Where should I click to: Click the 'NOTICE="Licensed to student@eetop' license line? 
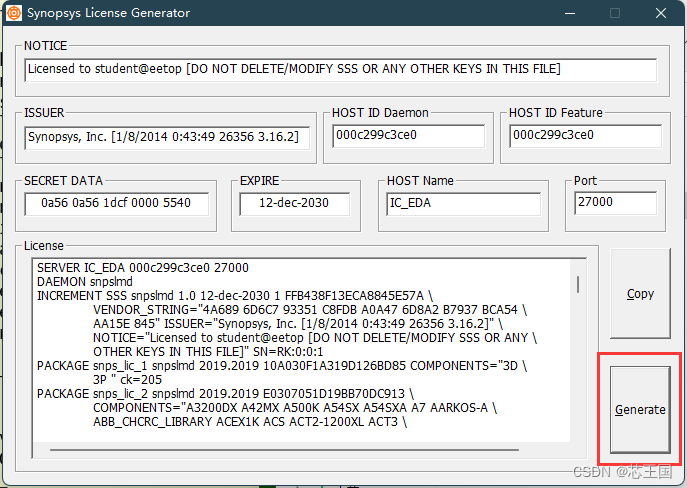(315, 338)
